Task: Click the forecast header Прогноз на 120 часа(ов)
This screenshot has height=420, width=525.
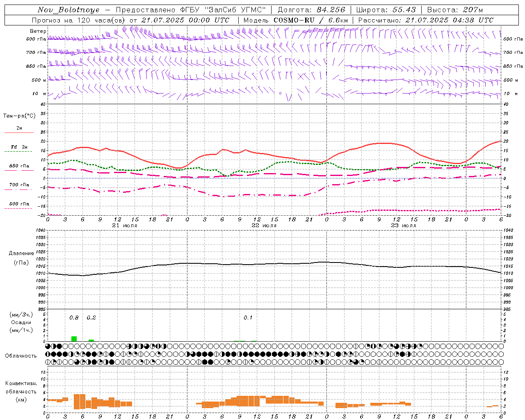Action: 79,20
